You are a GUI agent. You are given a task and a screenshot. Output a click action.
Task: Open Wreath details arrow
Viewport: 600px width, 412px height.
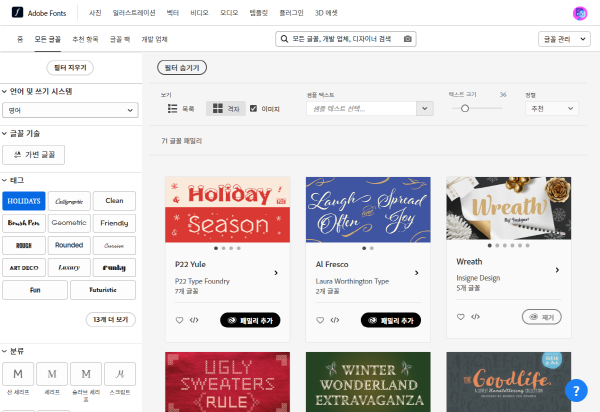pyautogui.click(x=558, y=270)
